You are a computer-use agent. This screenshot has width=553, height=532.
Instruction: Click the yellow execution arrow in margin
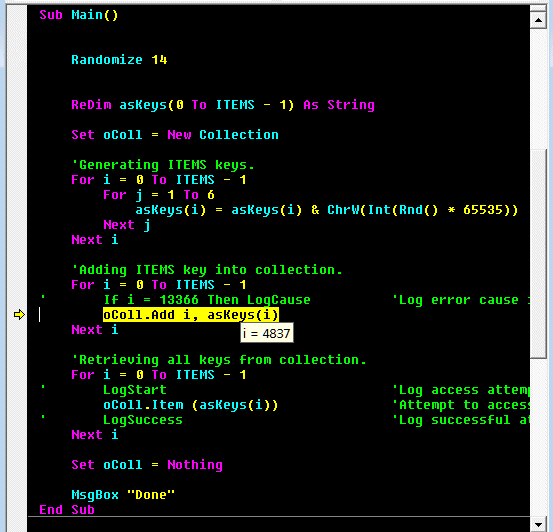click(19, 314)
